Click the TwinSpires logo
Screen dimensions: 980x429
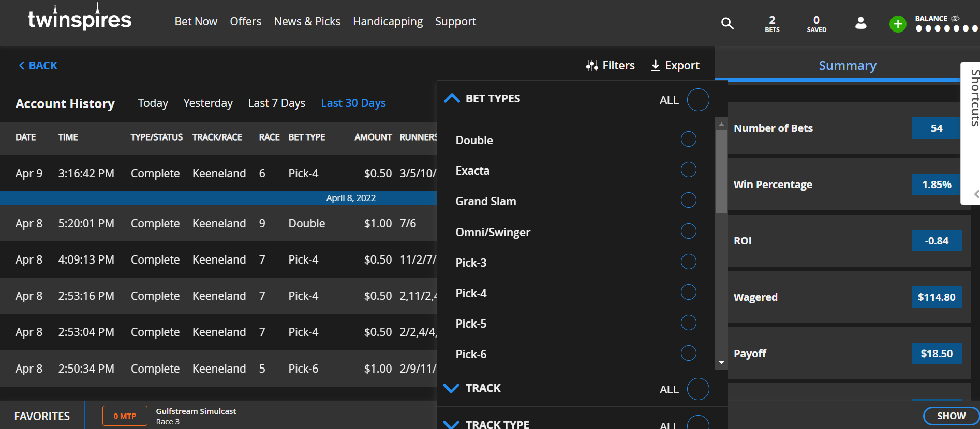click(x=80, y=18)
